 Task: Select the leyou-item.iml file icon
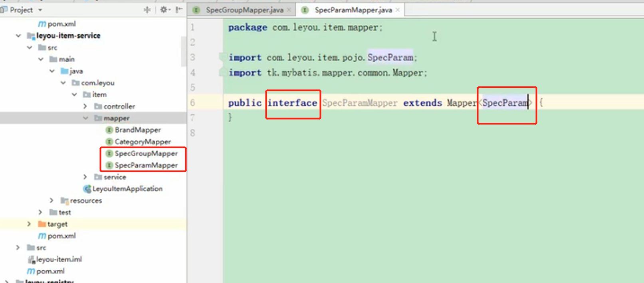[x=31, y=259]
